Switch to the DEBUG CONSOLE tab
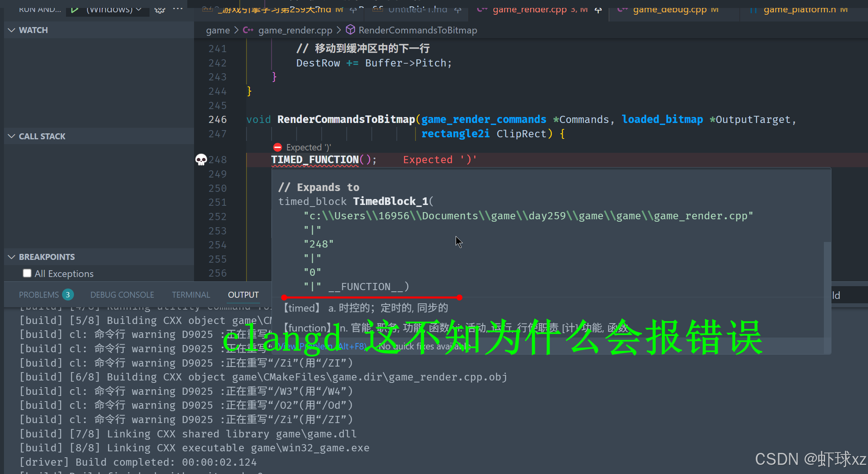 tap(122, 295)
